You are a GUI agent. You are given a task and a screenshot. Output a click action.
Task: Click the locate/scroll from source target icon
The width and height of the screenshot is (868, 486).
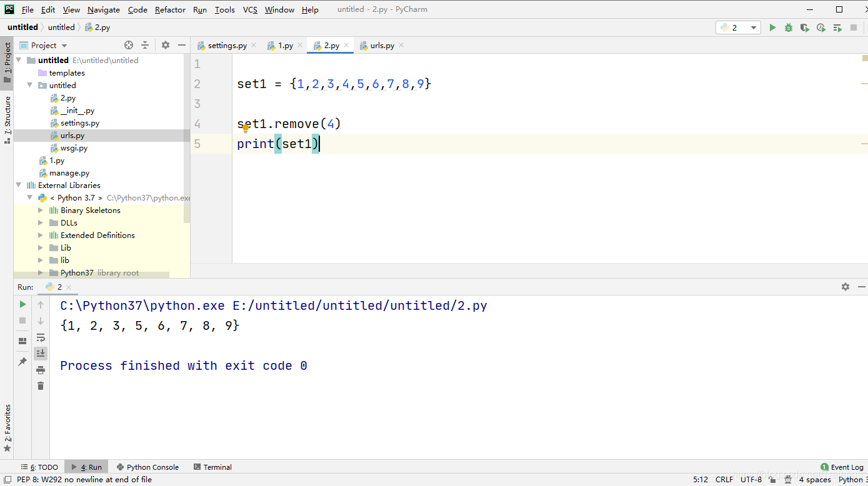(129, 45)
